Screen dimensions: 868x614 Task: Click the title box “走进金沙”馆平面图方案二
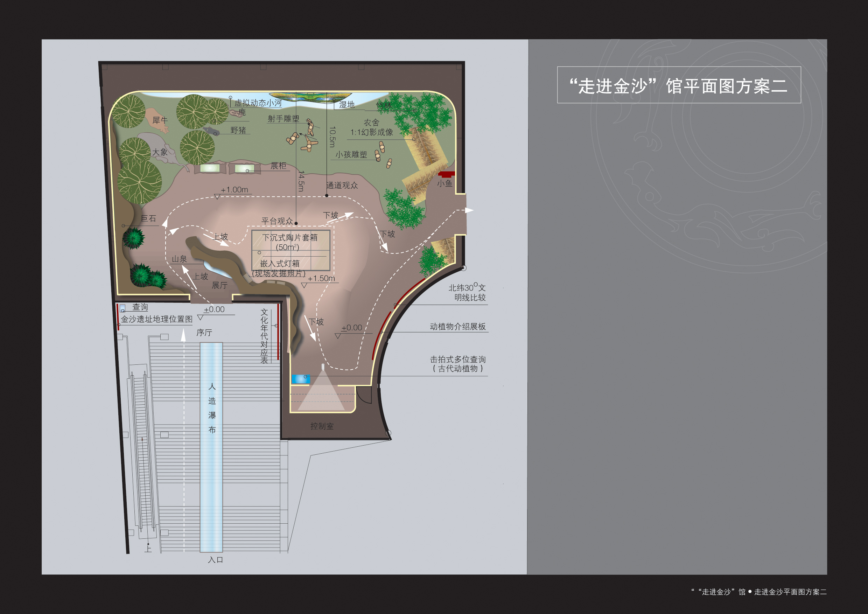pyautogui.click(x=679, y=85)
